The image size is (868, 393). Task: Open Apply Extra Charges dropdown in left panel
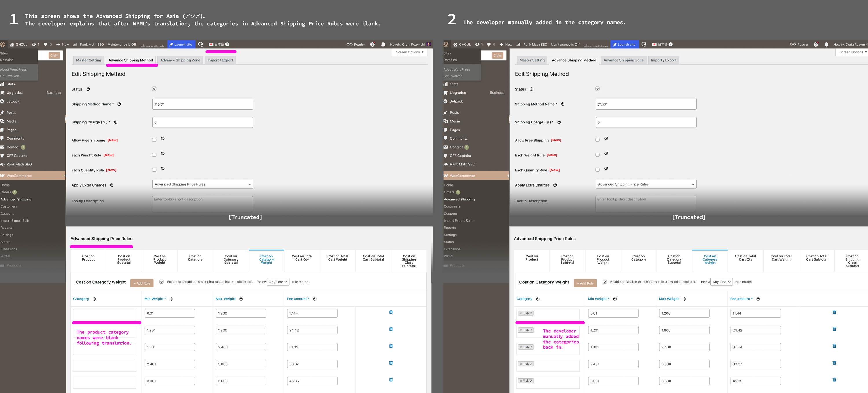point(203,184)
